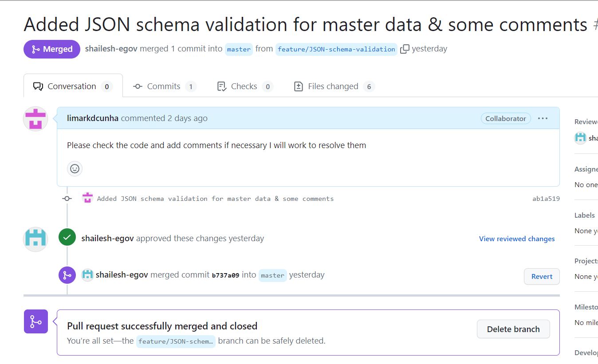Select the Conversation tab
This screenshot has height=364, width=598.
coord(72,86)
